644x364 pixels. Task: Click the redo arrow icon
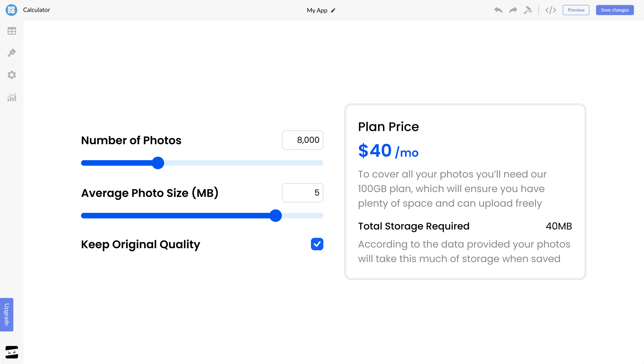coord(513,10)
